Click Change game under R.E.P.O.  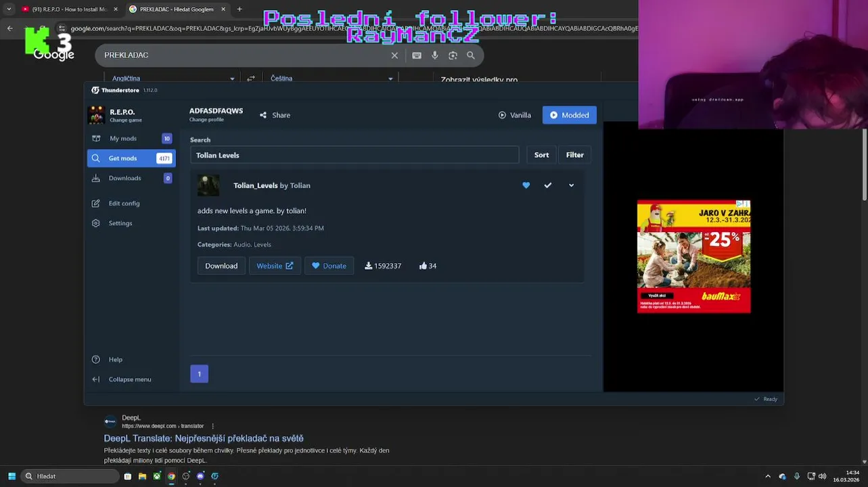point(126,120)
